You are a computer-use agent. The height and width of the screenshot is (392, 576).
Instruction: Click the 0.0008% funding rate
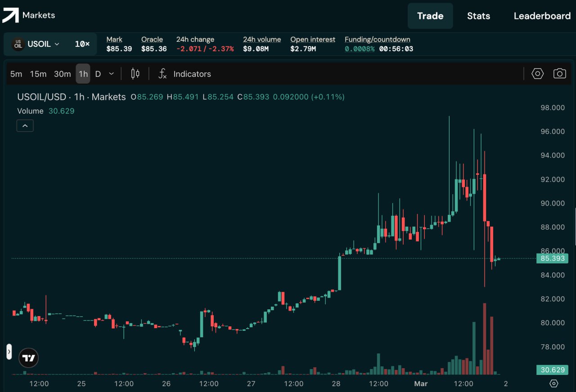pyautogui.click(x=360, y=49)
